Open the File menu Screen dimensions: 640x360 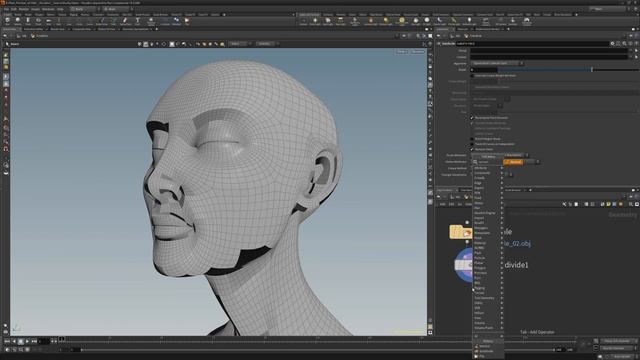(x=6, y=9)
